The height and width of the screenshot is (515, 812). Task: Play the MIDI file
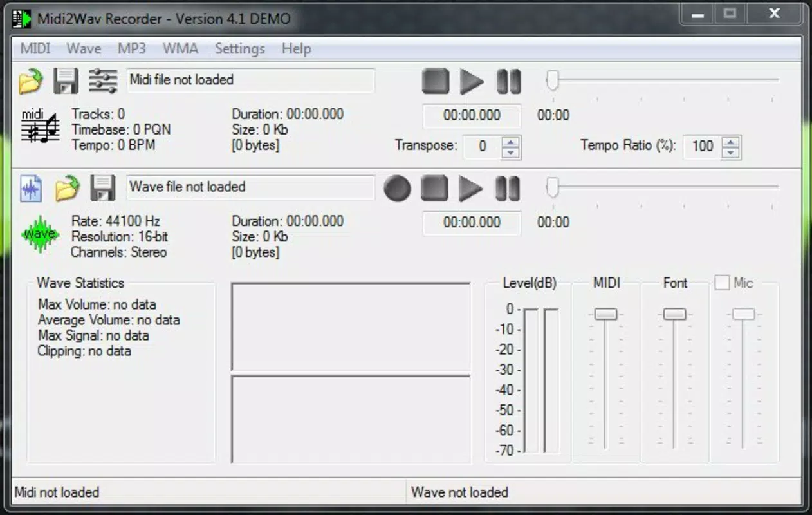point(472,82)
